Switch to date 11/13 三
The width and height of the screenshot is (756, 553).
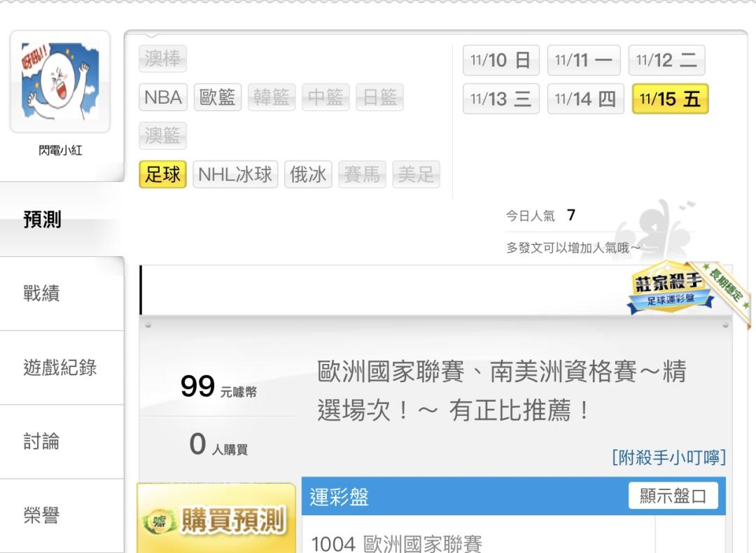tap(500, 99)
